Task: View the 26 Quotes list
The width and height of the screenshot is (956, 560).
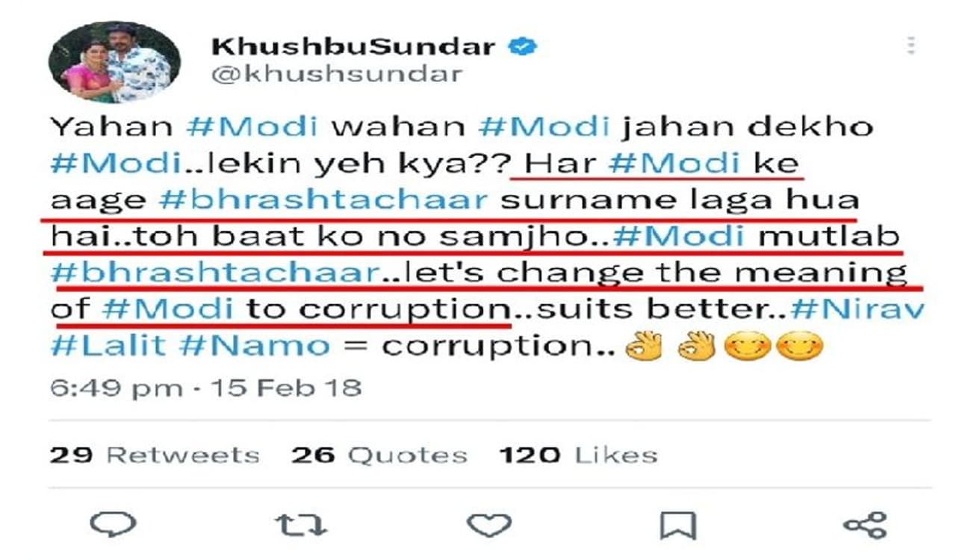Action: [379, 455]
